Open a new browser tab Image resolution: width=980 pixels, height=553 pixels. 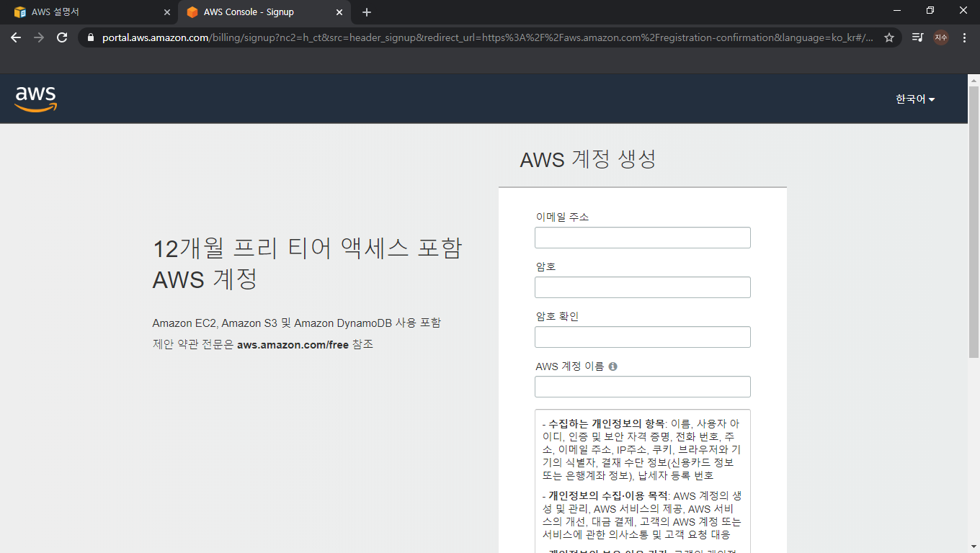click(x=367, y=12)
